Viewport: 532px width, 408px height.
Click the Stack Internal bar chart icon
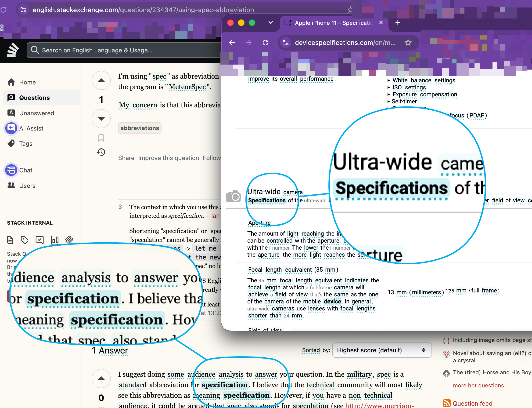coord(55,240)
